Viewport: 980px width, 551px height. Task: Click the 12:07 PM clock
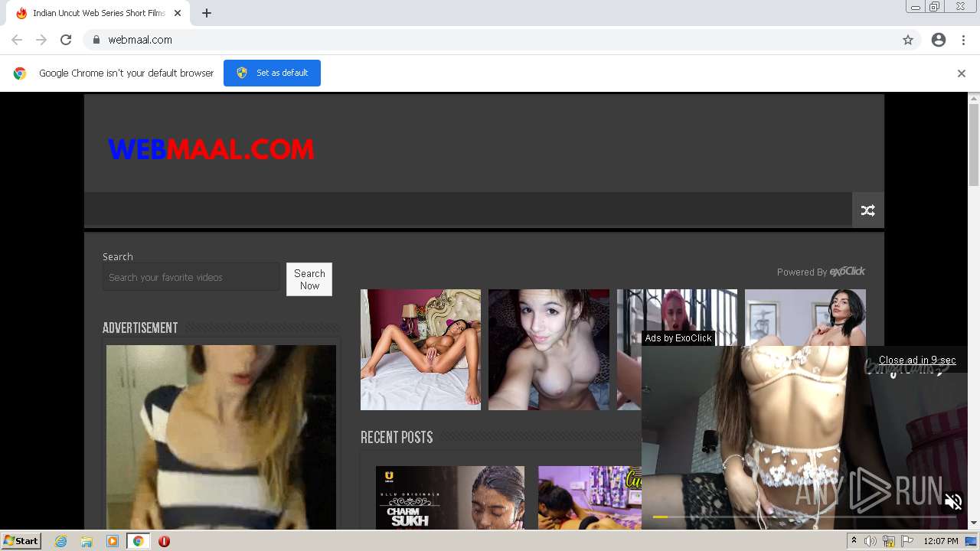click(x=941, y=541)
